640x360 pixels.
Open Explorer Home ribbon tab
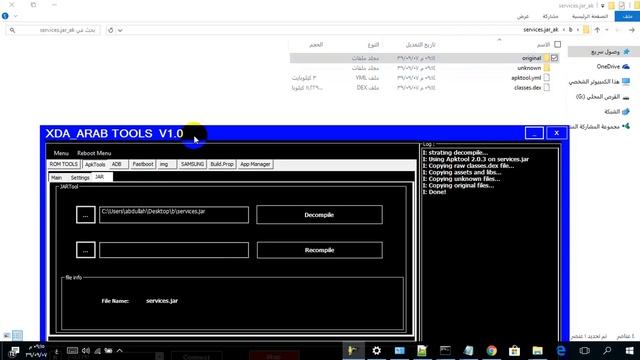point(590,16)
